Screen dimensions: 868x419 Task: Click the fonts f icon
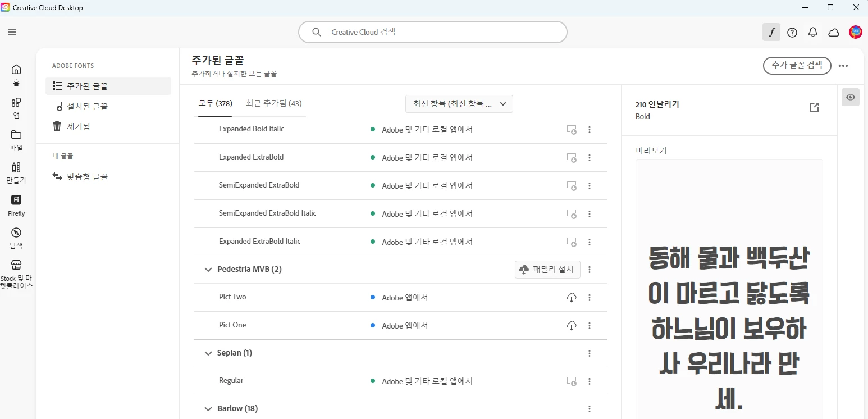click(771, 32)
